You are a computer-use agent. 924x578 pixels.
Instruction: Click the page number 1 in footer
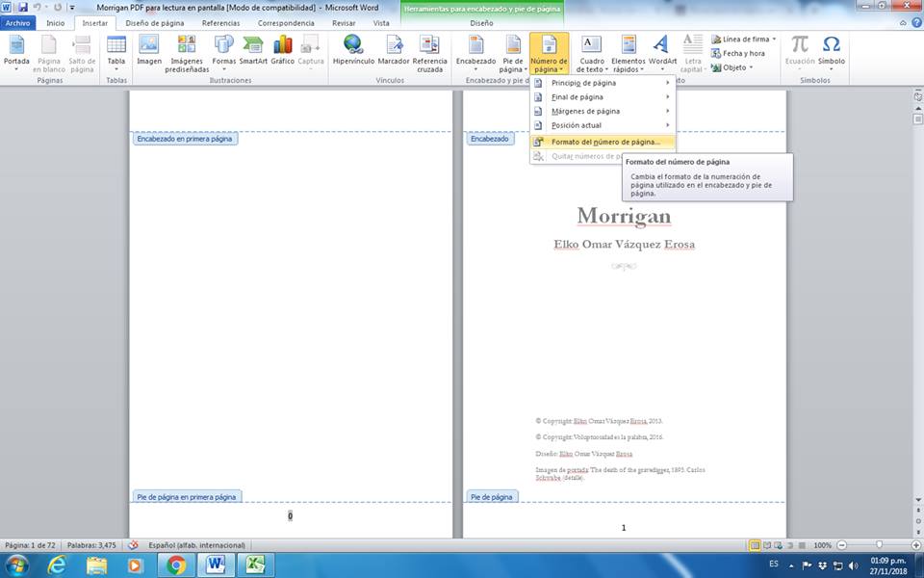pyautogui.click(x=624, y=528)
